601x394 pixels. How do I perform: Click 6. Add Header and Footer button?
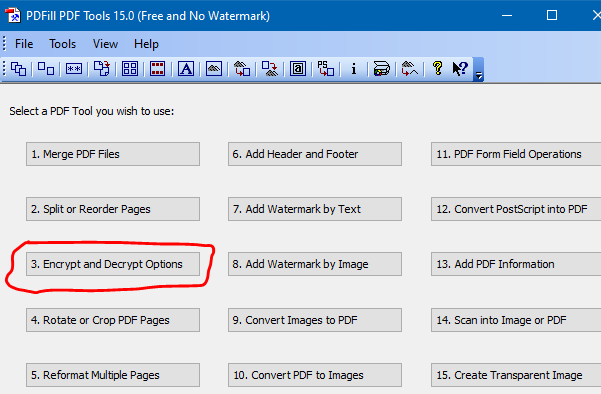pyautogui.click(x=315, y=154)
